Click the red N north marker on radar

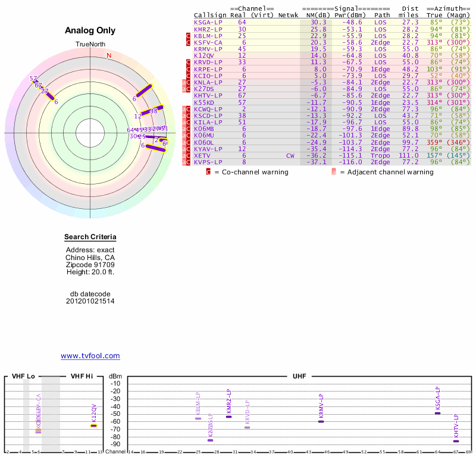click(109, 56)
